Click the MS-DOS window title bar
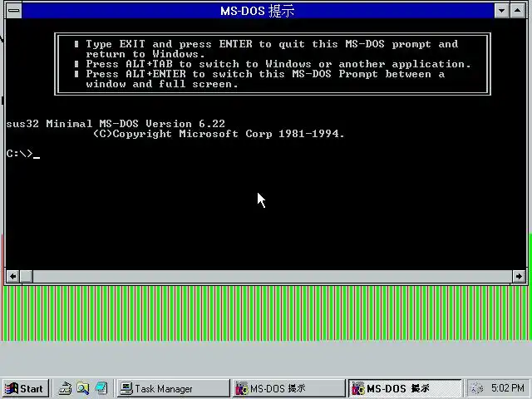The image size is (532, 399). coord(258,11)
